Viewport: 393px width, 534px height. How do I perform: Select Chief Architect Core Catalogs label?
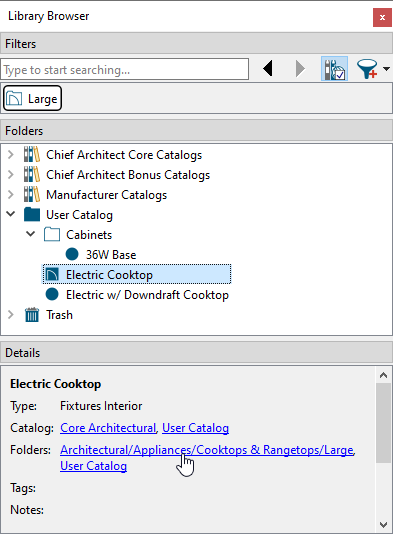[x=124, y=155]
